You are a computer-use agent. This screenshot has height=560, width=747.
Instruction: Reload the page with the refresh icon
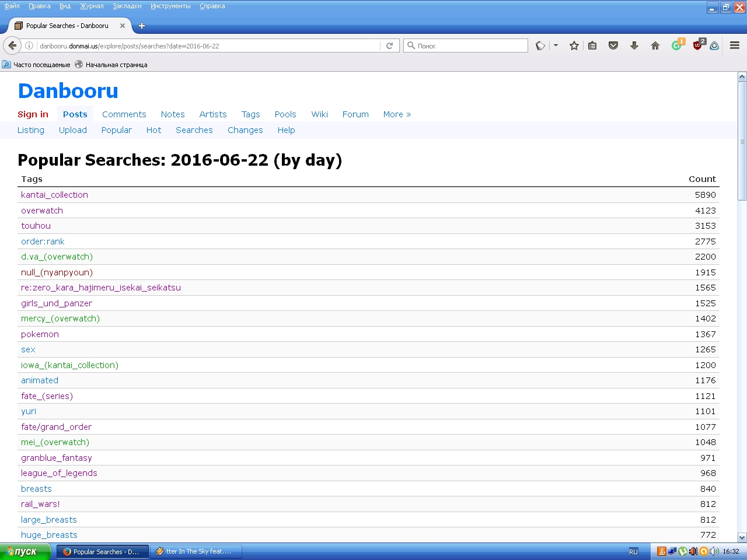390,45
